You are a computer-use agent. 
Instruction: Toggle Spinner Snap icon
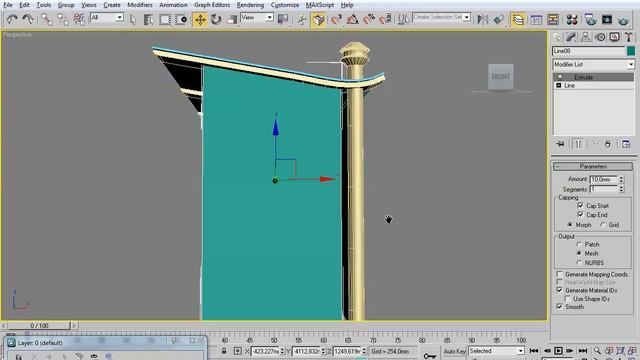(385, 19)
